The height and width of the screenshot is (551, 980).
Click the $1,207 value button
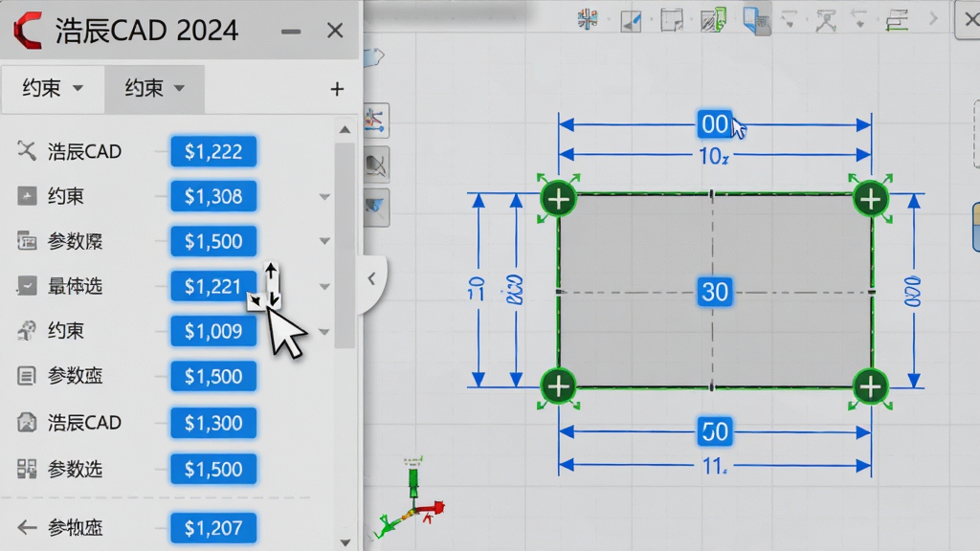(x=213, y=528)
